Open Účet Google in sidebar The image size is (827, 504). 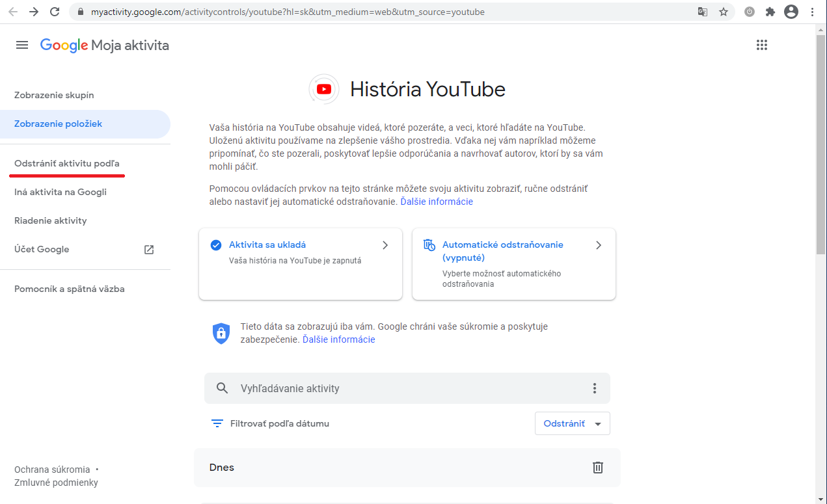42,249
